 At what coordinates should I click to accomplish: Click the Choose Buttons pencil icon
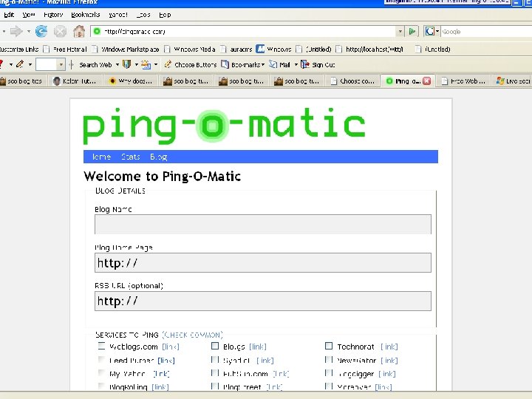(x=168, y=64)
